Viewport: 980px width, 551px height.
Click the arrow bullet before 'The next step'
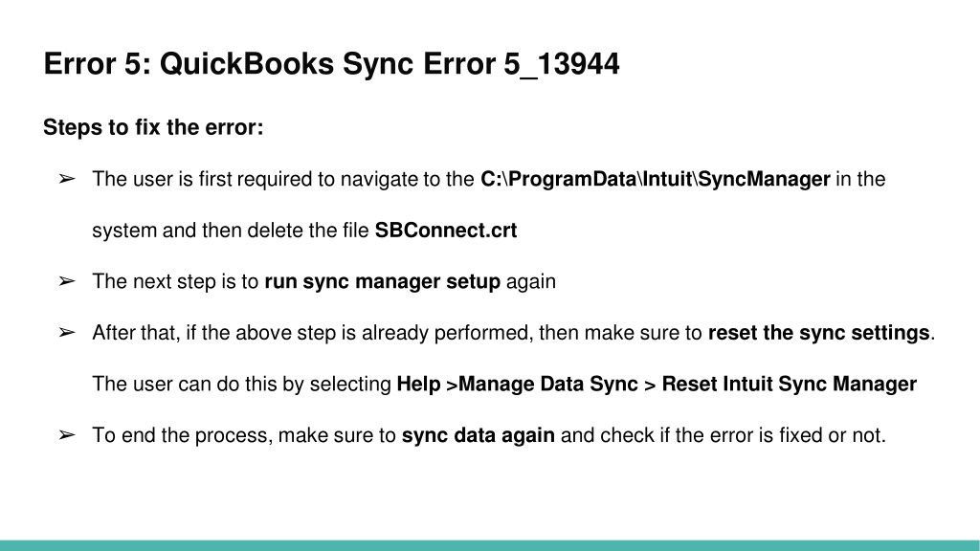click(x=67, y=282)
